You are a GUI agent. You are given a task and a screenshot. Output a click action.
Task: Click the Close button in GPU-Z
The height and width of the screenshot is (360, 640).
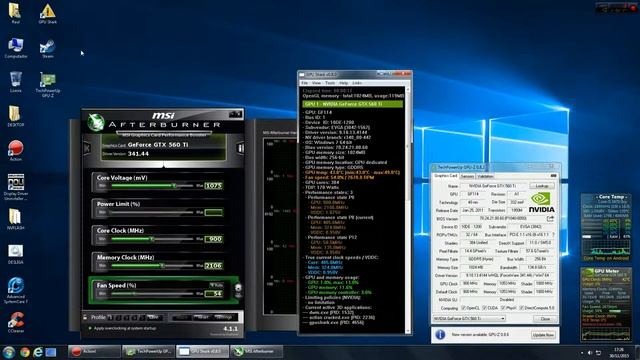[x=545, y=319]
